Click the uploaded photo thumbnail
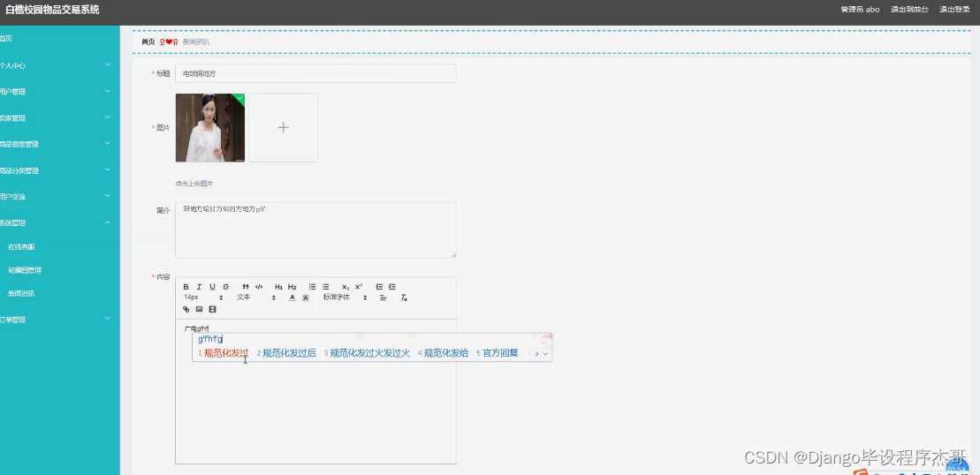980x475 pixels. click(210, 127)
